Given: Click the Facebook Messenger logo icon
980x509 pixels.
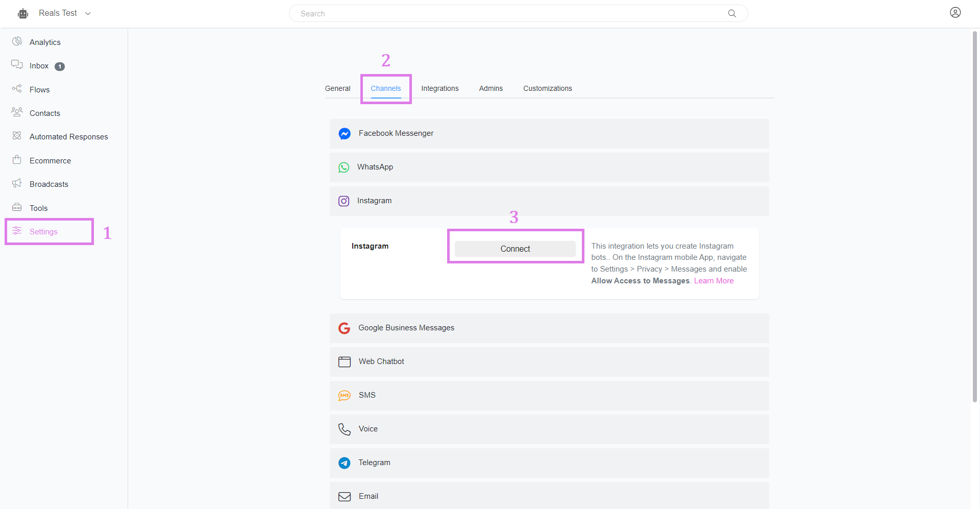Looking at the screenshot, I should [345, 134].
